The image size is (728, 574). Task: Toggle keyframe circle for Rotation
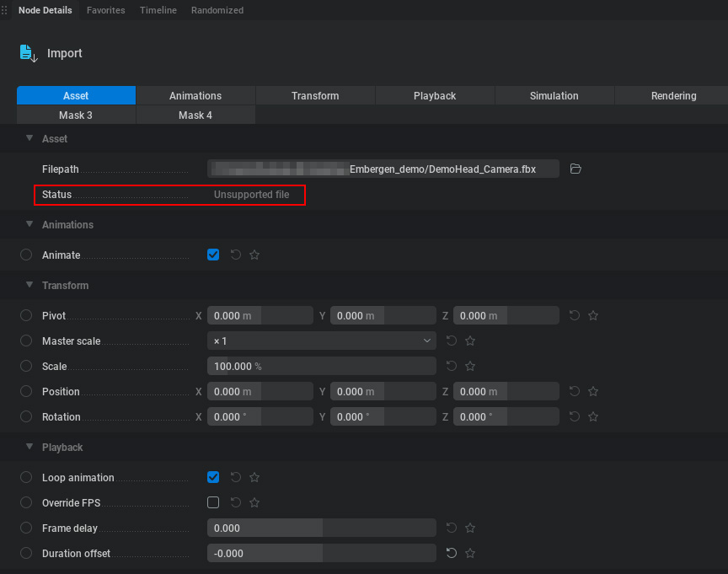pos(26,417)
